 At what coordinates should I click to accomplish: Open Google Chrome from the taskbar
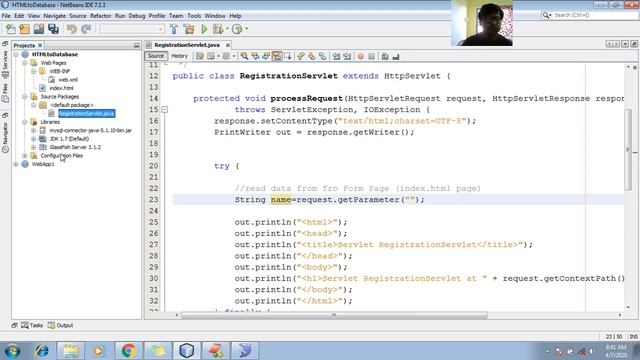(128, 350)
